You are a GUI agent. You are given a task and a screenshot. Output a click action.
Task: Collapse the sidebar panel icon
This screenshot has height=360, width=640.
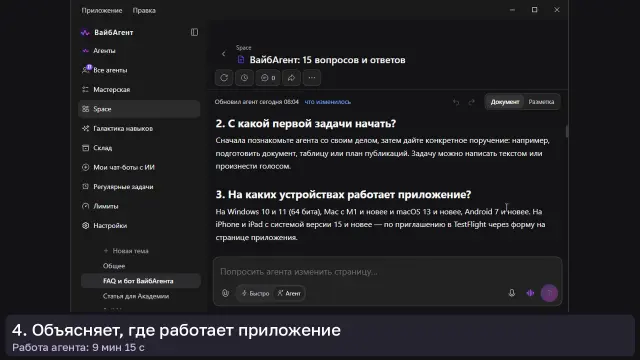coord(194,32)
